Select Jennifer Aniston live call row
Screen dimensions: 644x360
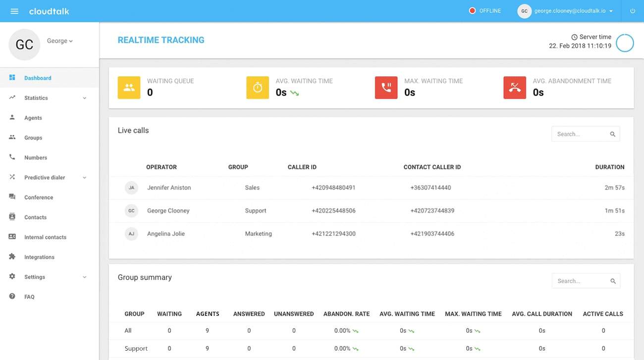[x=169, y=188]
